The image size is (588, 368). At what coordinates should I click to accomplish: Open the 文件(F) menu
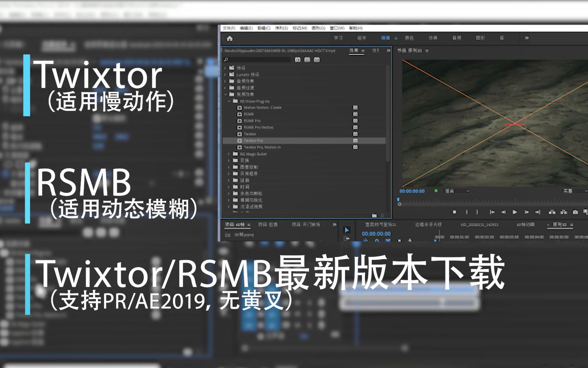[x=229, y=28]
